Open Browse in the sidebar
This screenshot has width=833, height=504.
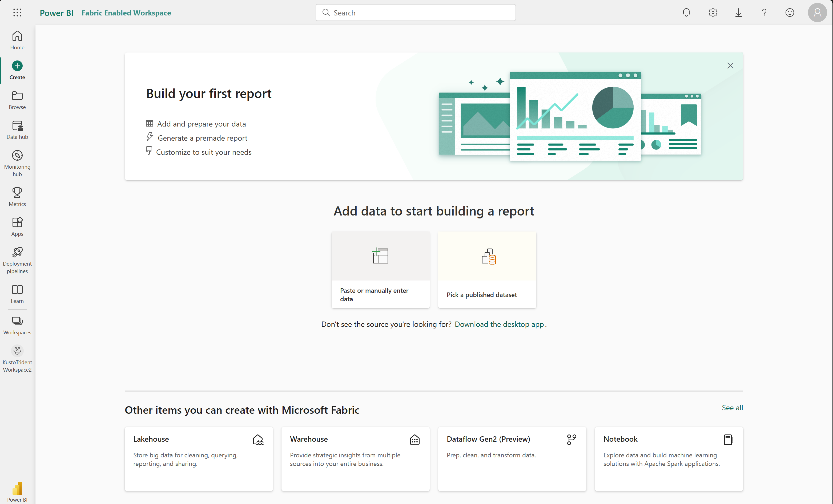pyautogui.click(x=17, y=100)
